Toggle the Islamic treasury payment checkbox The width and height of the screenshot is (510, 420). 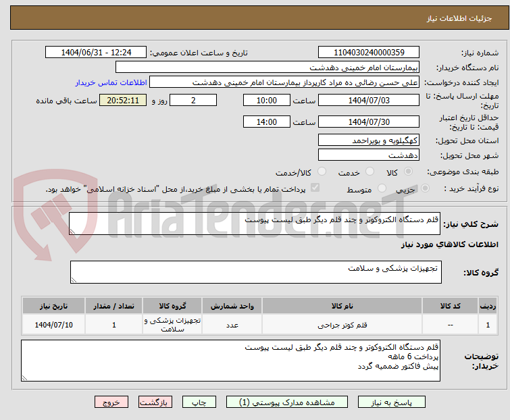[x=315, y=188]
